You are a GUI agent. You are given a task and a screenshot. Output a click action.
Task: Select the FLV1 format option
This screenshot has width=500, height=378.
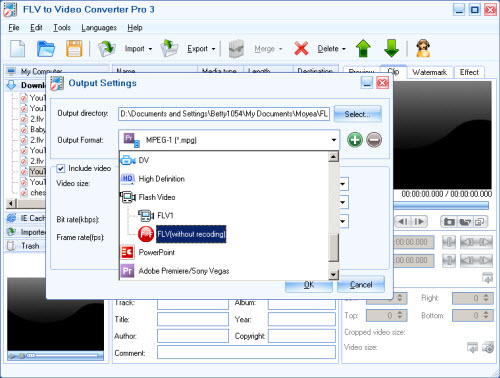coord(165,216)
